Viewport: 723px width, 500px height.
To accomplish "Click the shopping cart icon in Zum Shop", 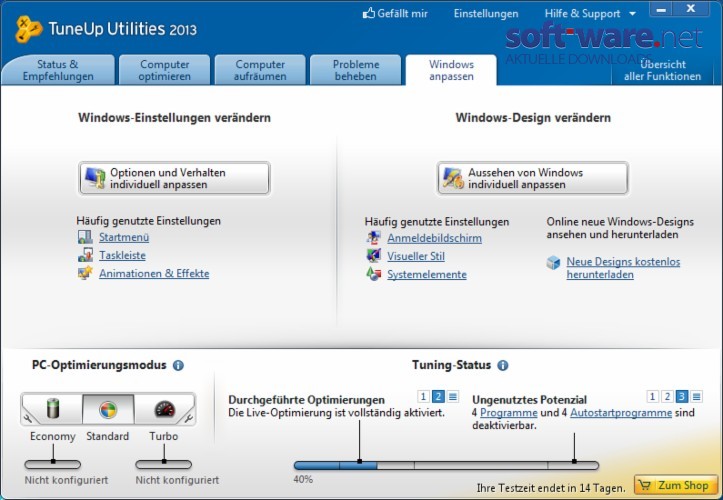I will [x=646, y=485].
